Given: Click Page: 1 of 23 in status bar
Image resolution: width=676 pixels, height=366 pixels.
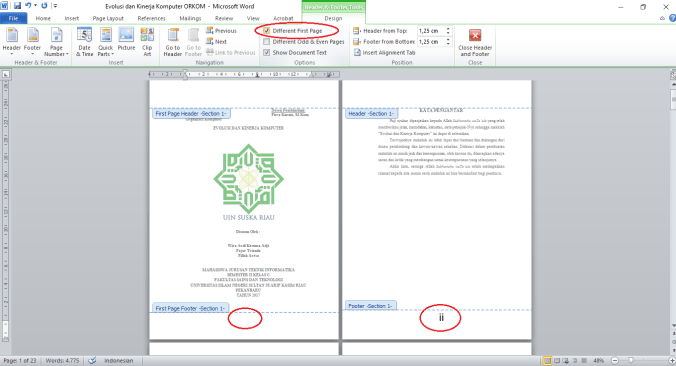Looking at the screenshot, I should point(20,360).
